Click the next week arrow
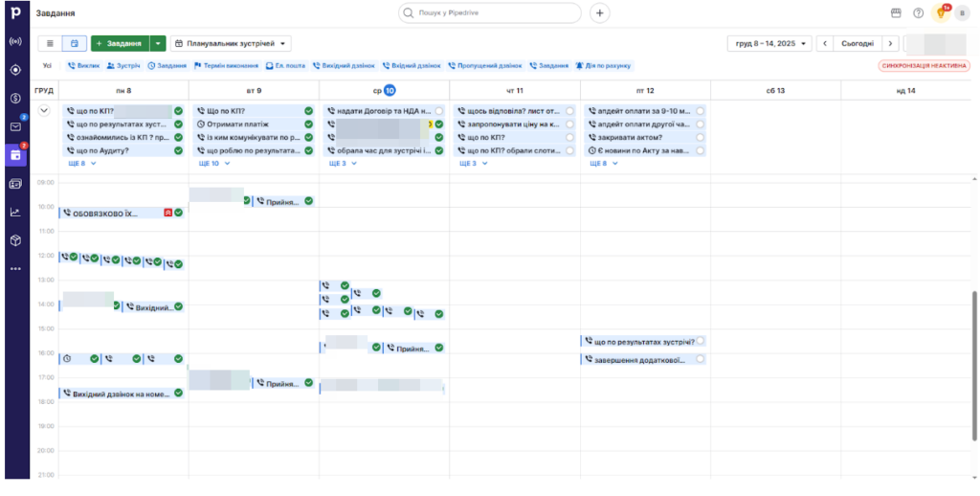Screen dimensions: 980x496 coord(891,44)
